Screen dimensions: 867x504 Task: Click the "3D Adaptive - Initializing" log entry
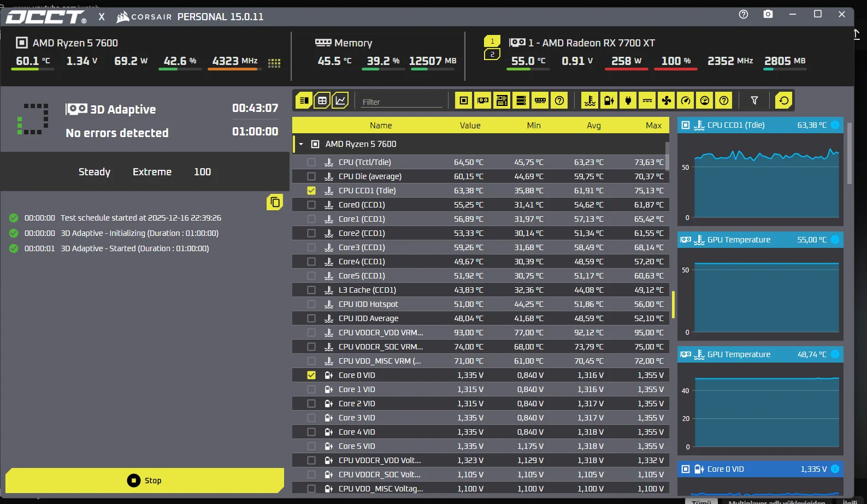pos(139,233)
